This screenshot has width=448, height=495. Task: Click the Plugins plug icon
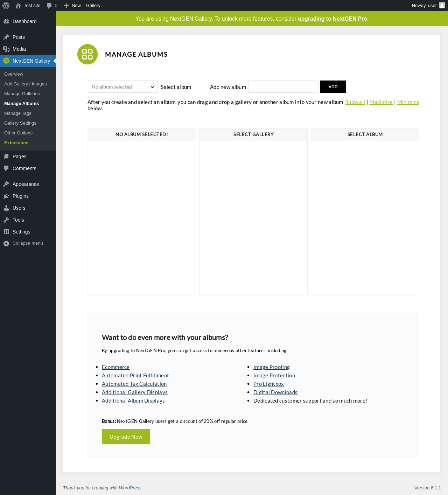click(x=6, y=196)
